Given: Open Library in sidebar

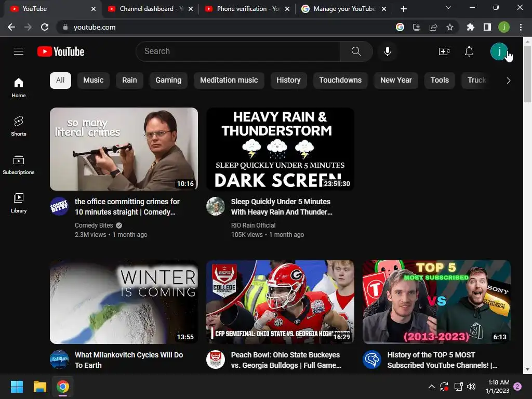Looking at the screenshot, I should click(x=19, y=203).
